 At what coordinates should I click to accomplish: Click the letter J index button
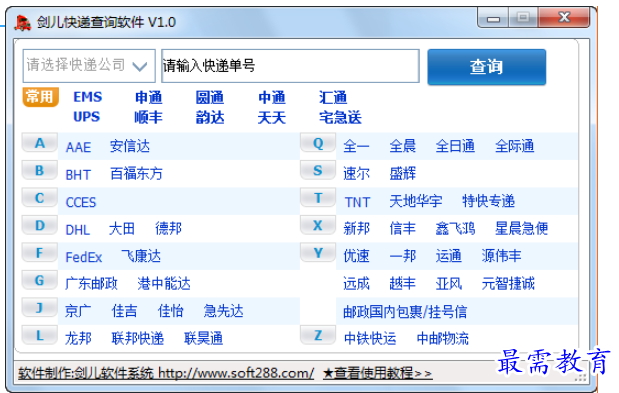pos(39,308)
